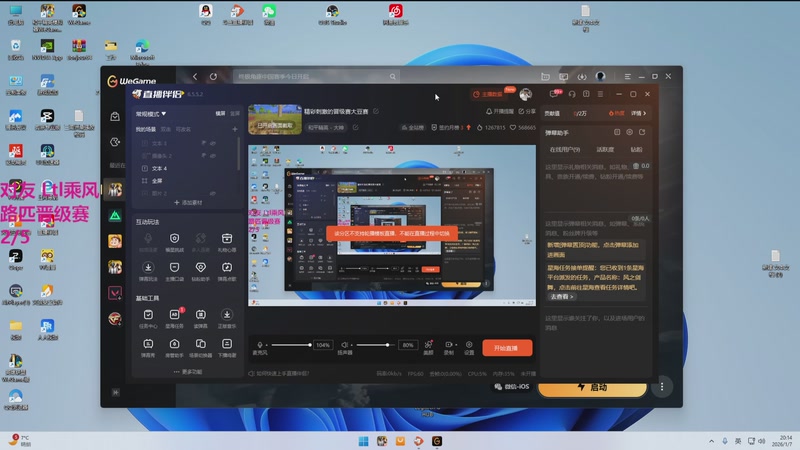Screen dimensions: 800x450
Task: Open the 弹幕秀 tool icon
Action: pyautogui.click(x=148, y=344)
